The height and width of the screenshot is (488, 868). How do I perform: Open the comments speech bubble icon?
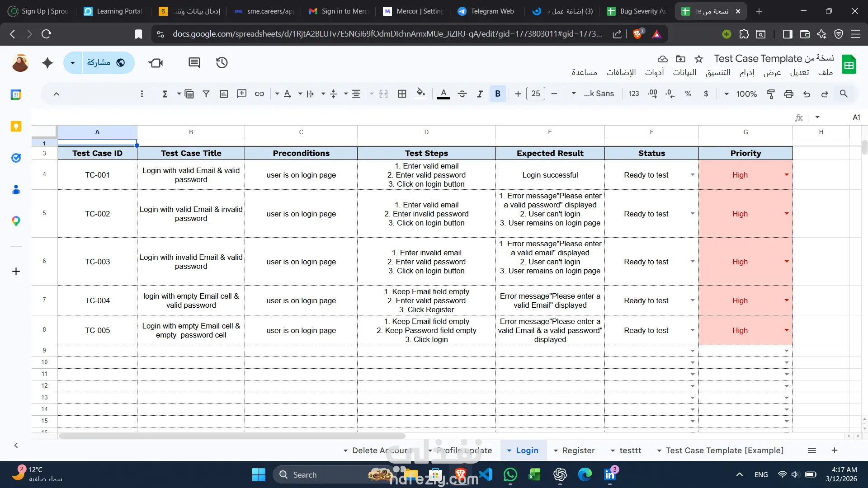pos(194,63)
